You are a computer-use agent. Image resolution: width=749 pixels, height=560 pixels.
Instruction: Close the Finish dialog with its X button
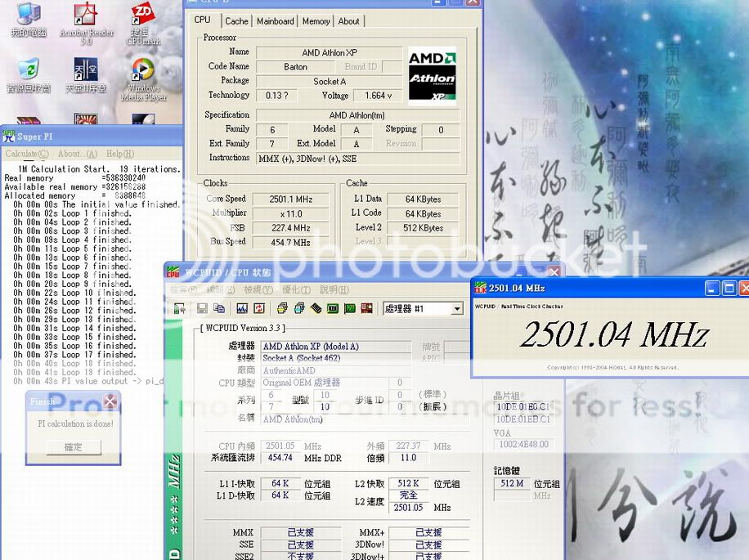pos(110,401)
